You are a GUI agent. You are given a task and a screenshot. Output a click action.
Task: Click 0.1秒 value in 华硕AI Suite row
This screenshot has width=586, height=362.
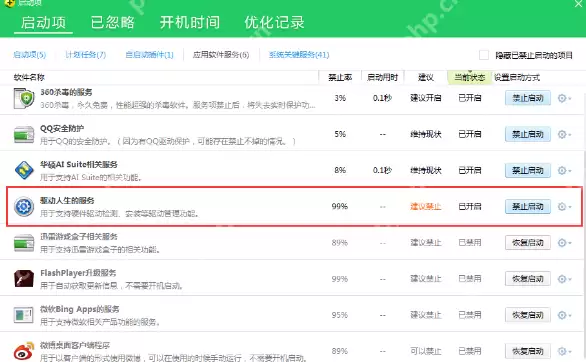pyautogui.click(x=382, y=170)
